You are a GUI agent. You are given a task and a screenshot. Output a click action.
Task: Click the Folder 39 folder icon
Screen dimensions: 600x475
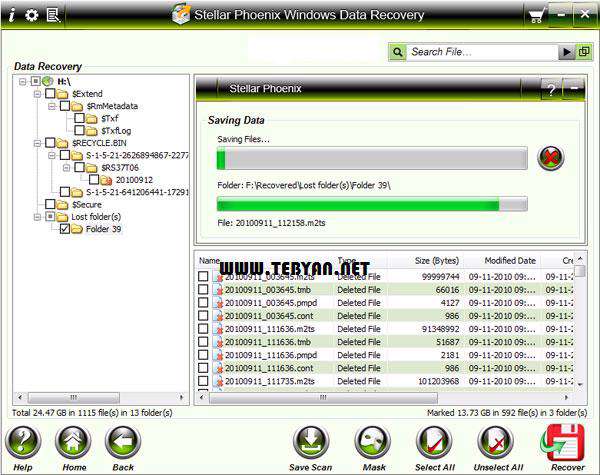click(77, 229)
